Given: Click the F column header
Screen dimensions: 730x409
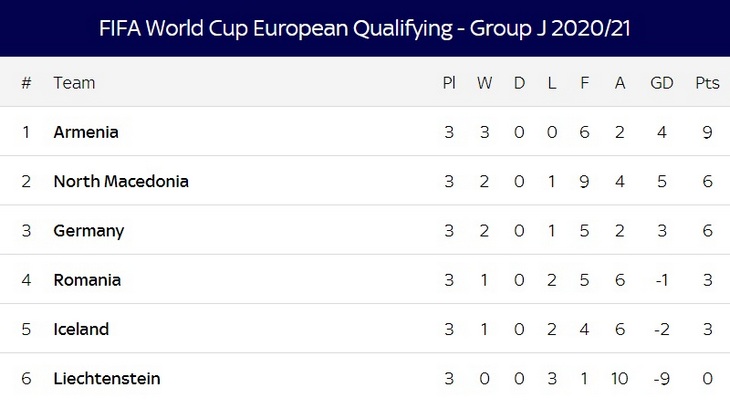Looking at the screenshot, I should [585, 83].
